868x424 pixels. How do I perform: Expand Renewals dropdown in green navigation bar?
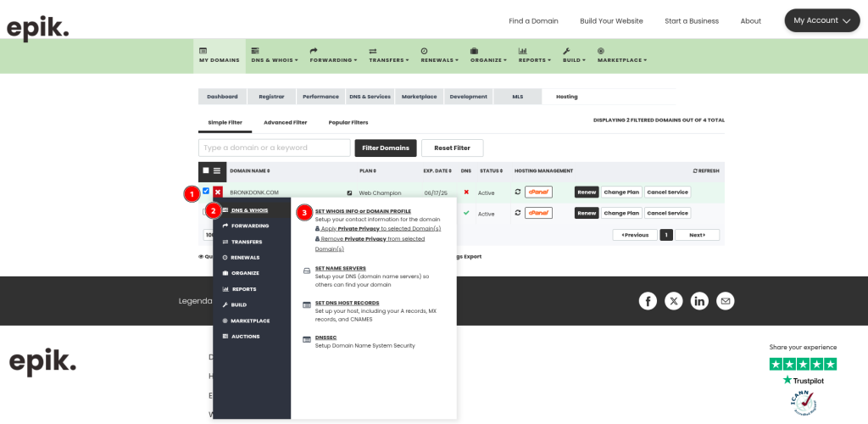(440, 55)
